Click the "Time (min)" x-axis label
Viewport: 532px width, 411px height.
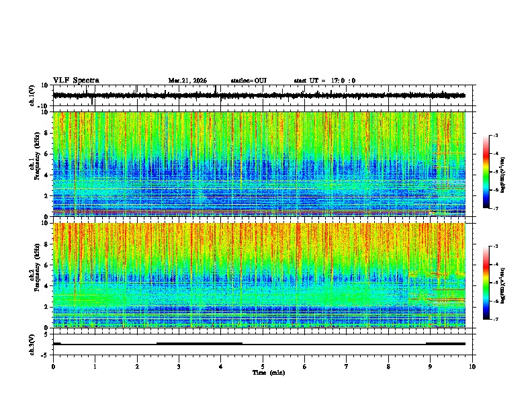coord(269,373)
